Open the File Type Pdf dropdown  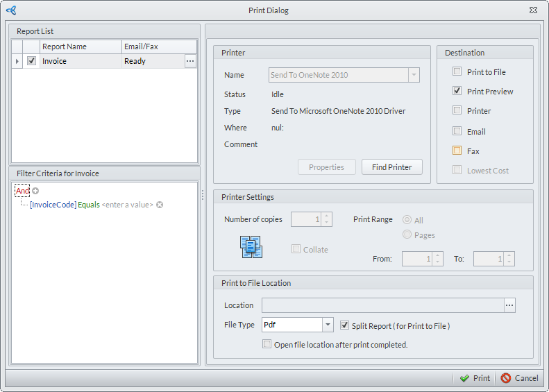[x=328, y=325]
